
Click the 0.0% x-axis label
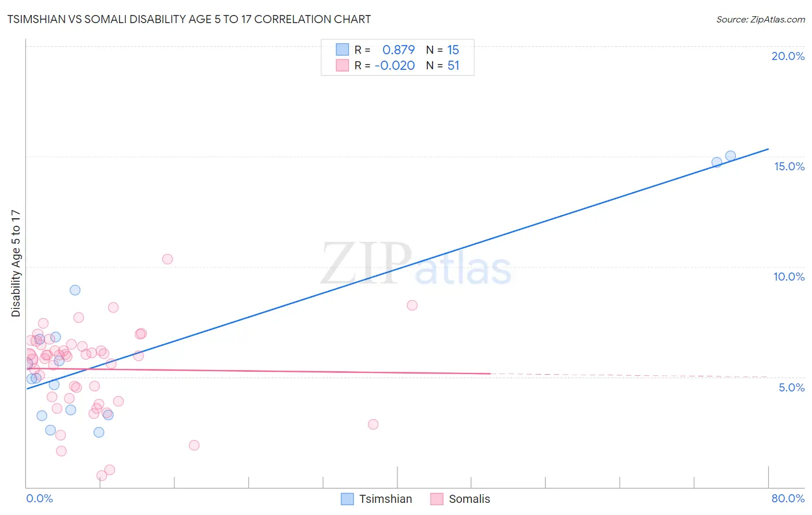(39, 499)
